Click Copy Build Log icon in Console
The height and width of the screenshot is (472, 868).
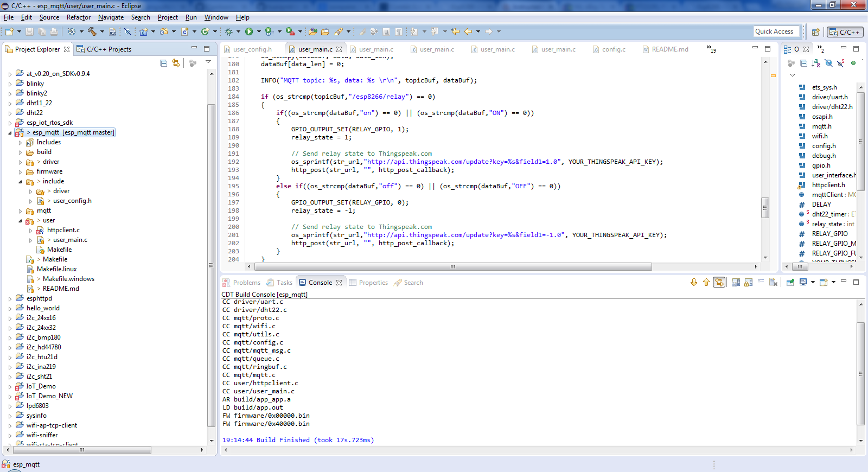pyautogui.click(x=736, y=283)
